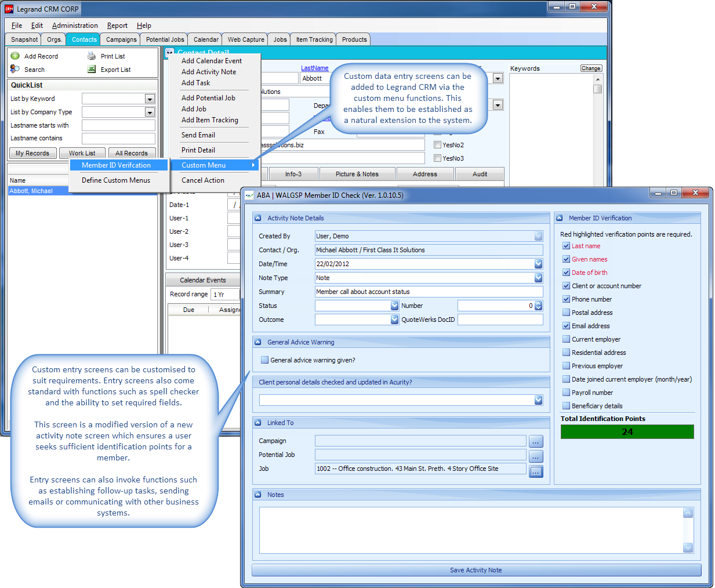Open the Campaign lookup ellipsis button

coord(536,441)
